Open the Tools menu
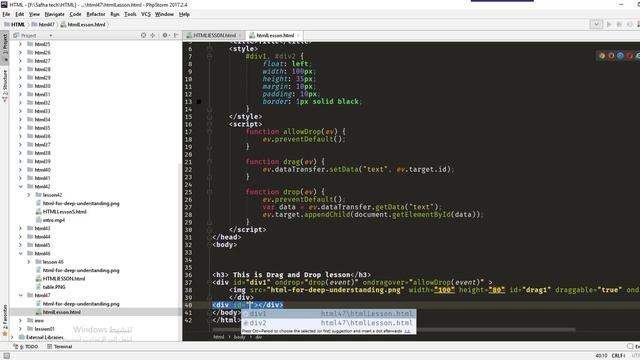Viewport: 640px width, 360px height. point(130,14)
